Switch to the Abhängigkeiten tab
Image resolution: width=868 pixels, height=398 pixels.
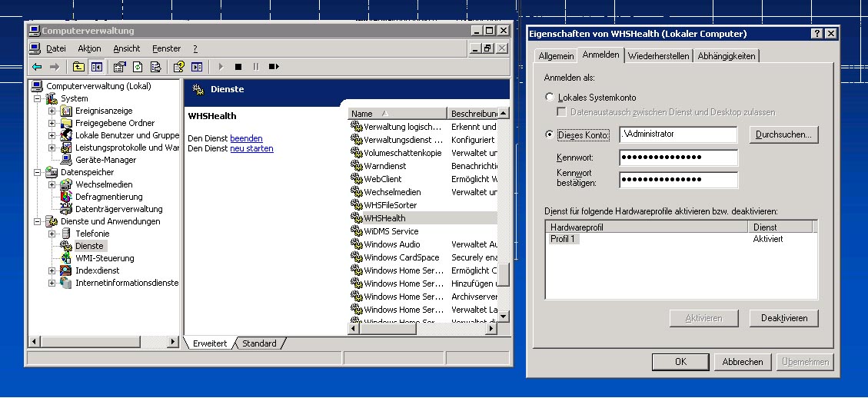click(x=727, y=56)
